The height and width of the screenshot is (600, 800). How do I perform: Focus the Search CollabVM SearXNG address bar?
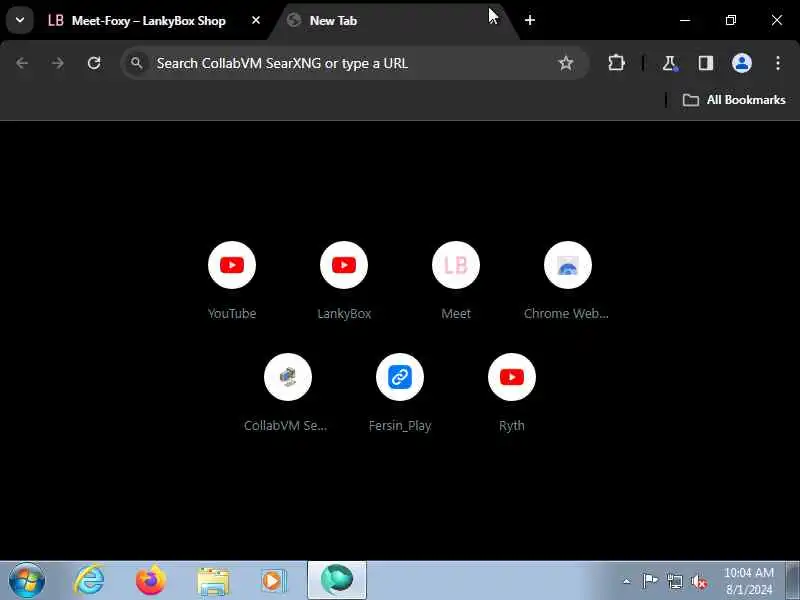tap(354, 63)
